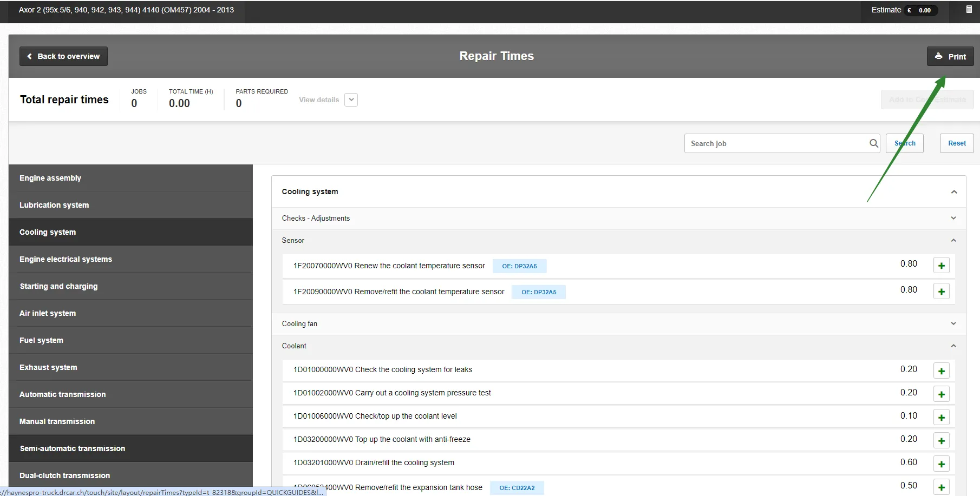Click the magnifier icon in search box
This screenshot has height=496, width=980.
(x=873, y=143)
